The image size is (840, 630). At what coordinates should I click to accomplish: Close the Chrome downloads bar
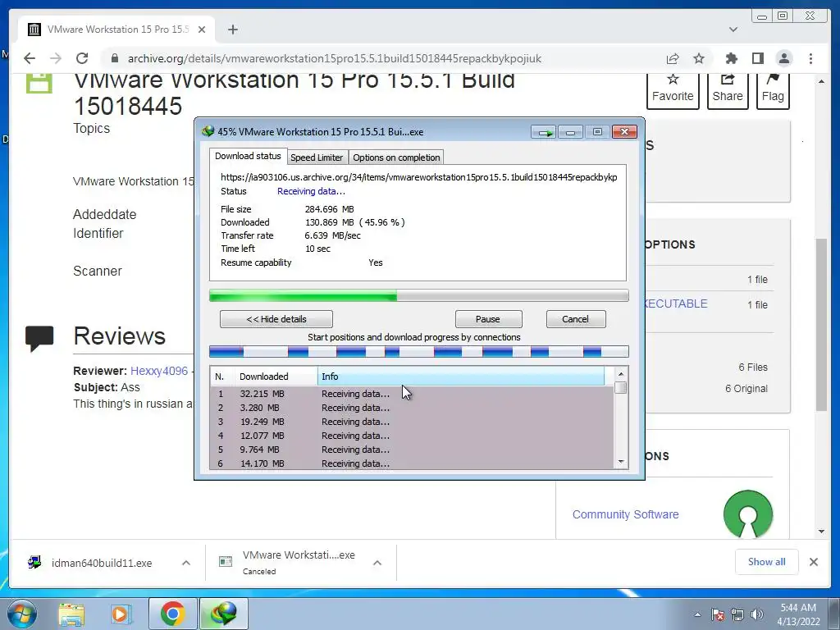(x=814, y=562)
